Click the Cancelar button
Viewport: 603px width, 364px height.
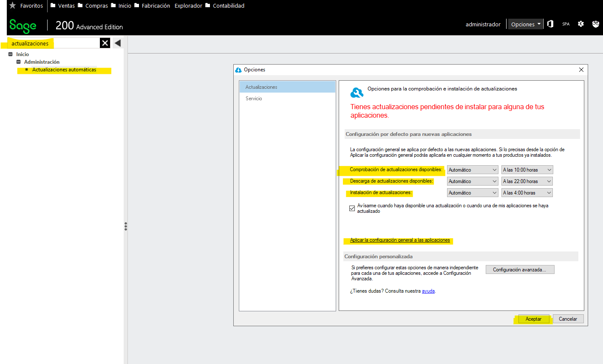coord(568,319)
